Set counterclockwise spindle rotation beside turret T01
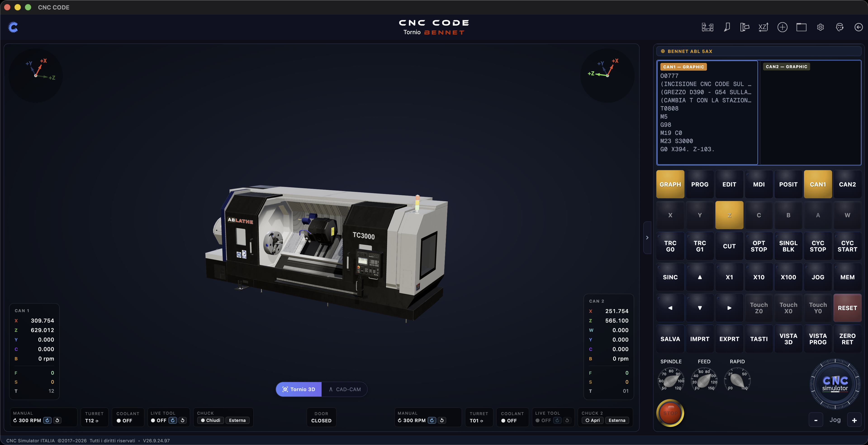The image size is (868, 445). coord(442,420)
